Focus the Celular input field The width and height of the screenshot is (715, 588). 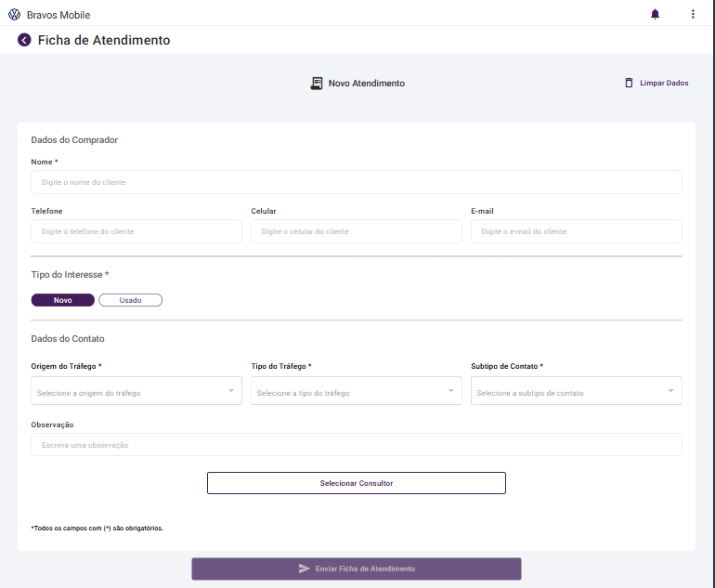point(356,231)
